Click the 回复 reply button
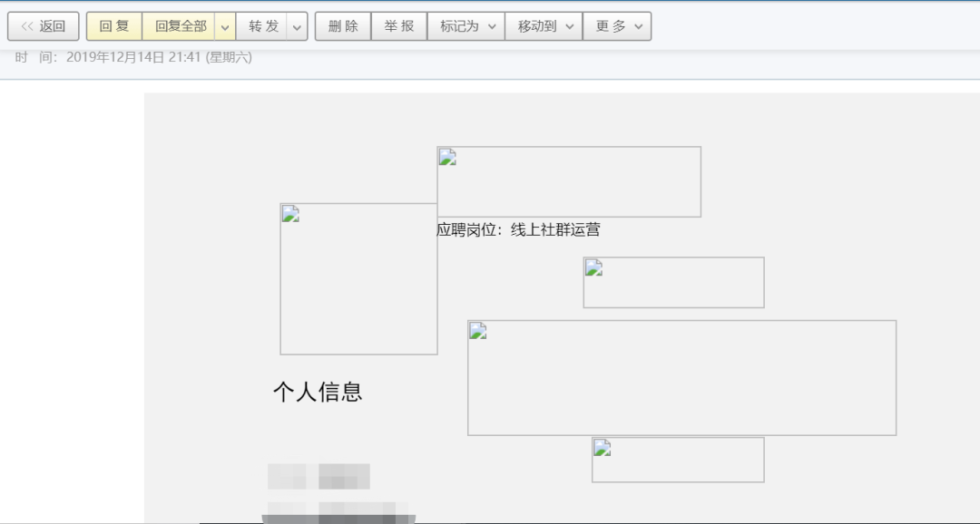 coord(113,25)
